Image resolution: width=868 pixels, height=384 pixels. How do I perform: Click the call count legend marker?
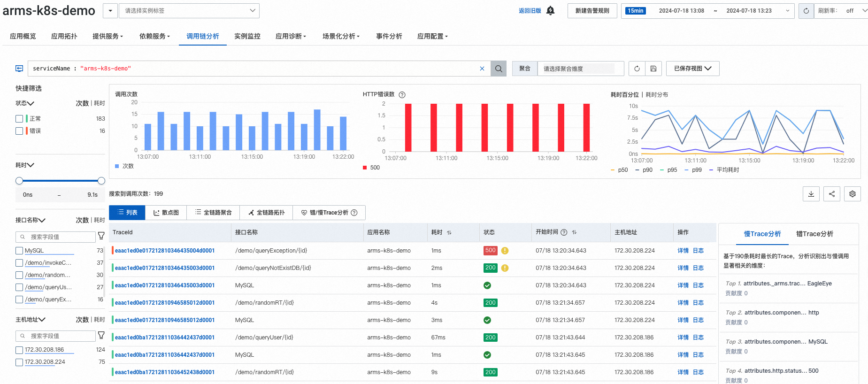coord(117,166)
